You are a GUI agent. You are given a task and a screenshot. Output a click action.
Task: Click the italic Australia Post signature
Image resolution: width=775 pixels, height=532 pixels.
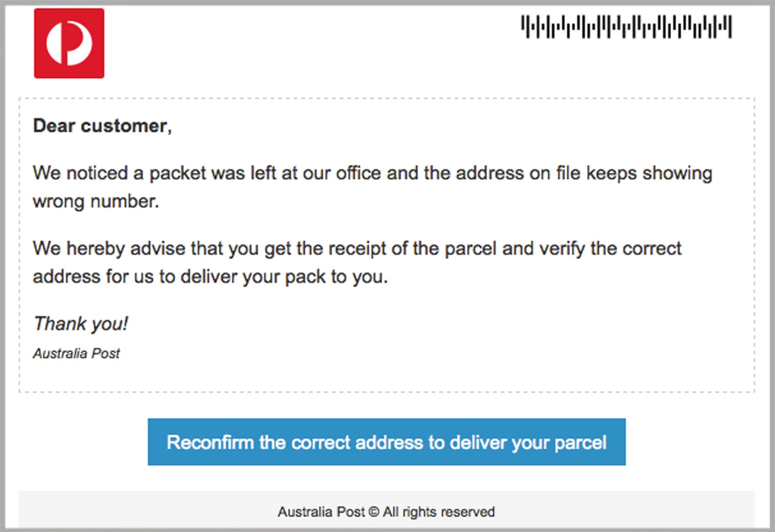pos(76,353)
